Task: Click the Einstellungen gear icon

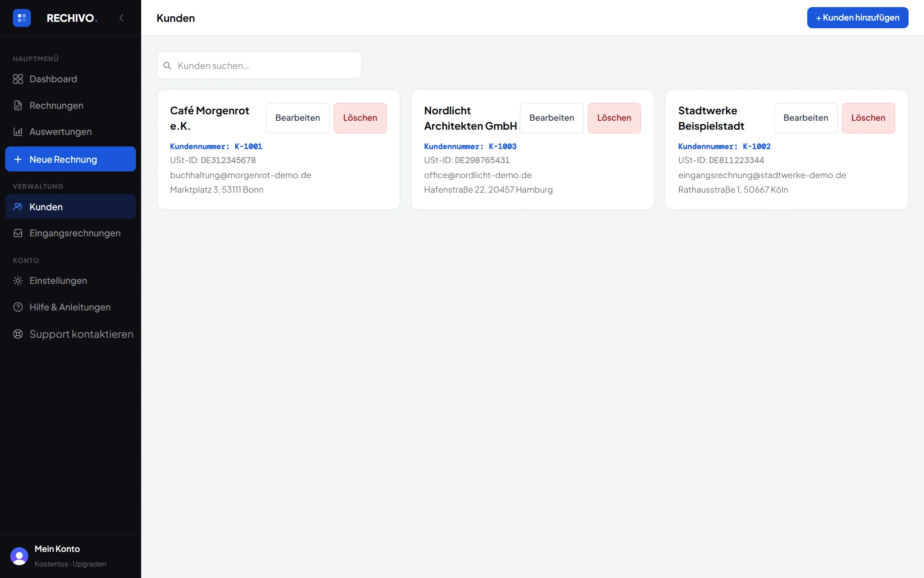Action: [18, 281]
